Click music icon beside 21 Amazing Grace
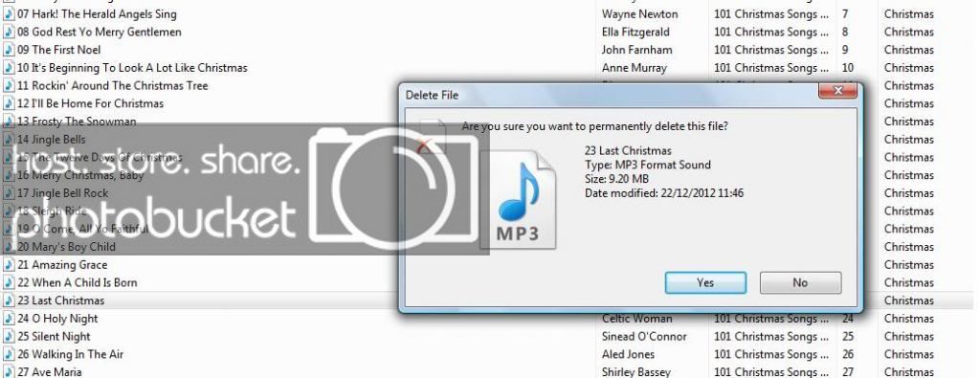 [x=9, y=265]
